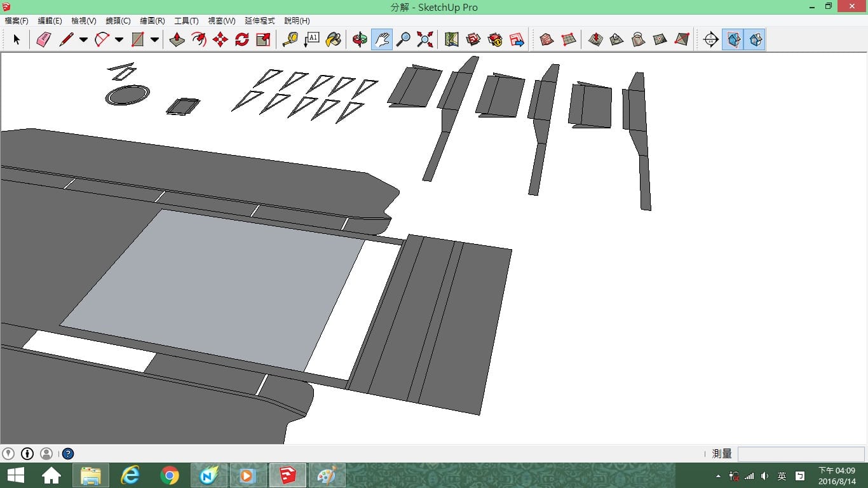The height and width of the screenshot is (488, 868).
Task: Pick the Eraser tool
Action: click(43, 39)
